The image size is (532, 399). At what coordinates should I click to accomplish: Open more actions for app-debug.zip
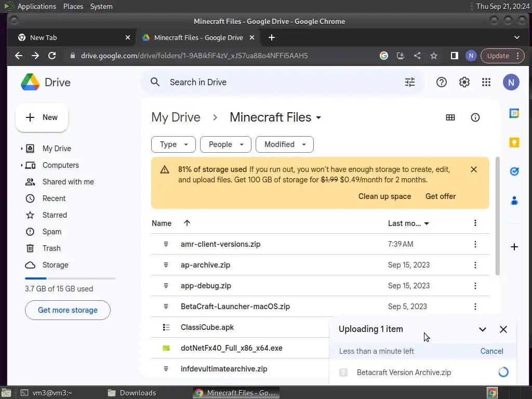point(475,286)
